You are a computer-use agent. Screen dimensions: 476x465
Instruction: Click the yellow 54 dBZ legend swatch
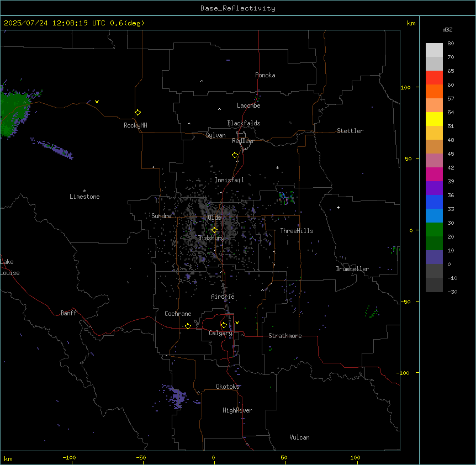click(434, 119)
